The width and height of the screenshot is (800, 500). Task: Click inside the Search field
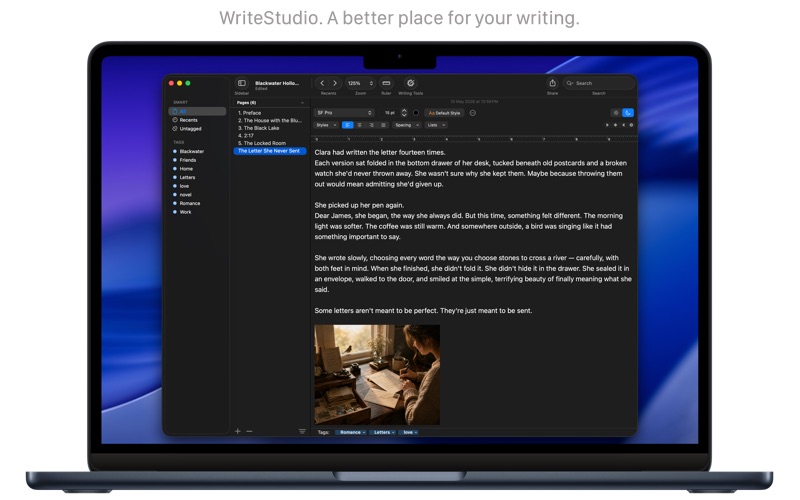tap(599, 83)
